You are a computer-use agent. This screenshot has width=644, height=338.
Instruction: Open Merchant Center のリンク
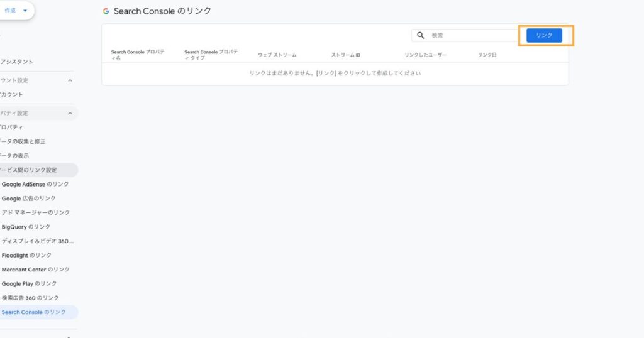36,270
